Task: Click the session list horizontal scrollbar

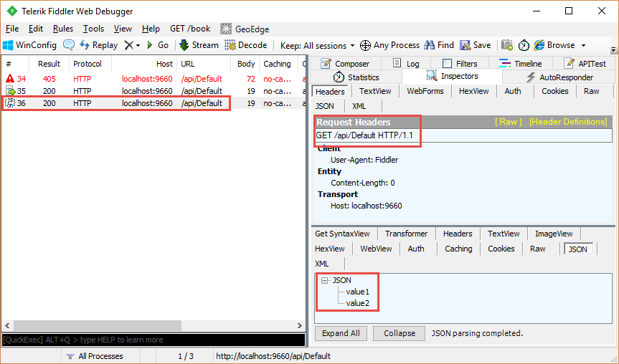Action: pyautogui.click(x=98, y=325)
